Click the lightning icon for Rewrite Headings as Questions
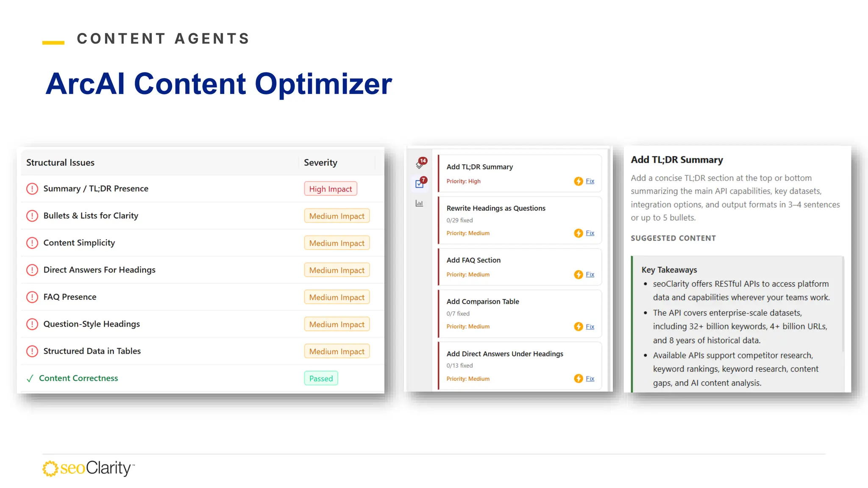Image resolution: width=868 pixels, height=488 pixels. pos(579,233)
